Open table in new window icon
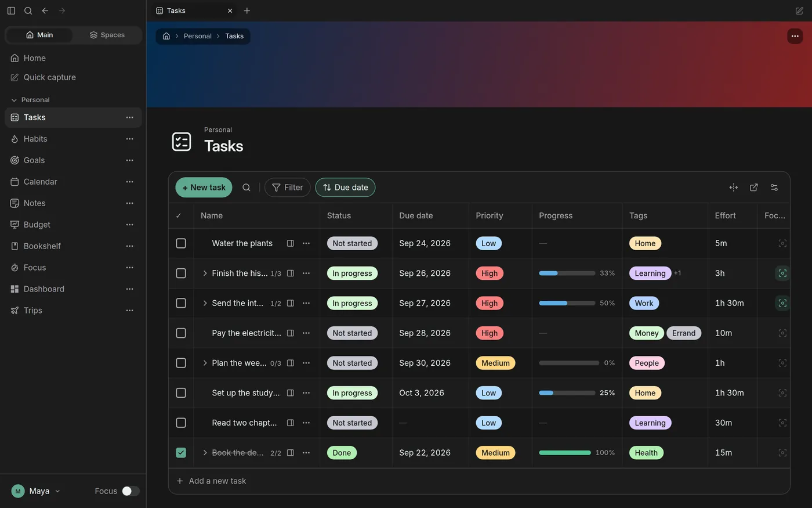The height and width of the screenshot is (508, 812). 754,188
